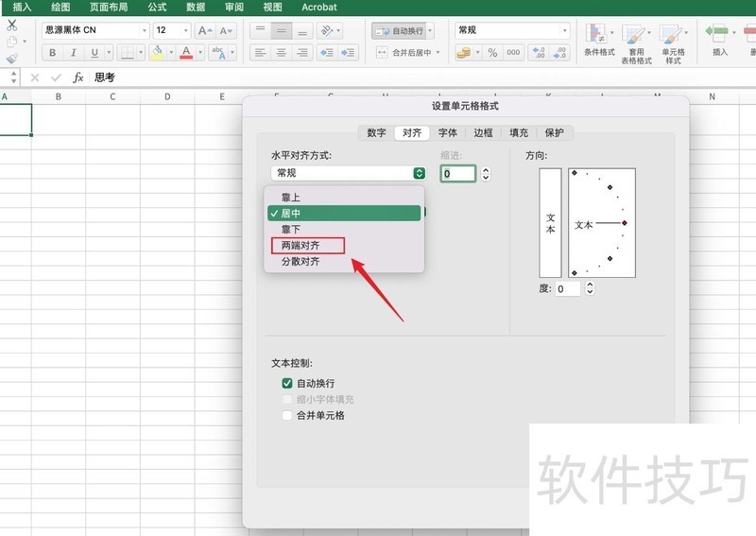Click the percent style icon
This screenshot has height=536, width=756.
[x=492, y=53]
